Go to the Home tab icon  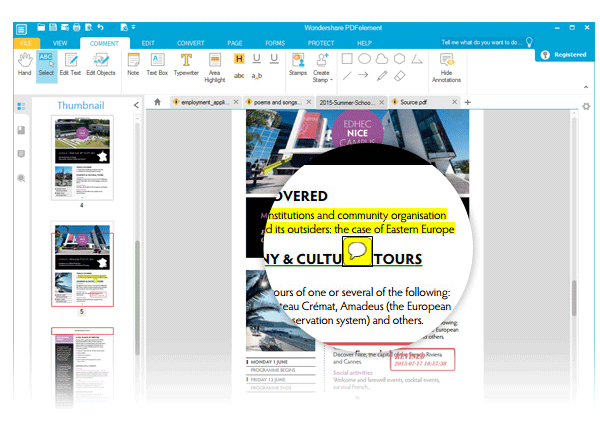pyautogui.click(x=157, y=102)
